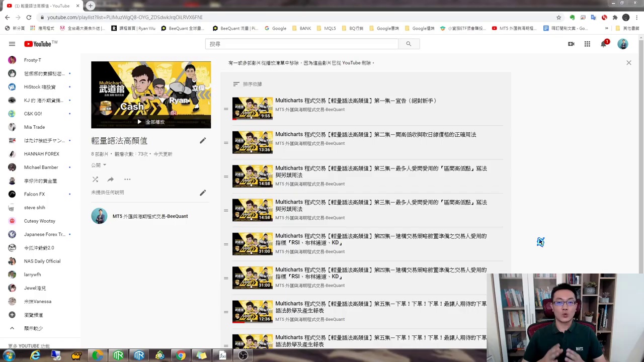Open 排序依據 sort dropdown

pyautogui.click(x=248, y=84)
